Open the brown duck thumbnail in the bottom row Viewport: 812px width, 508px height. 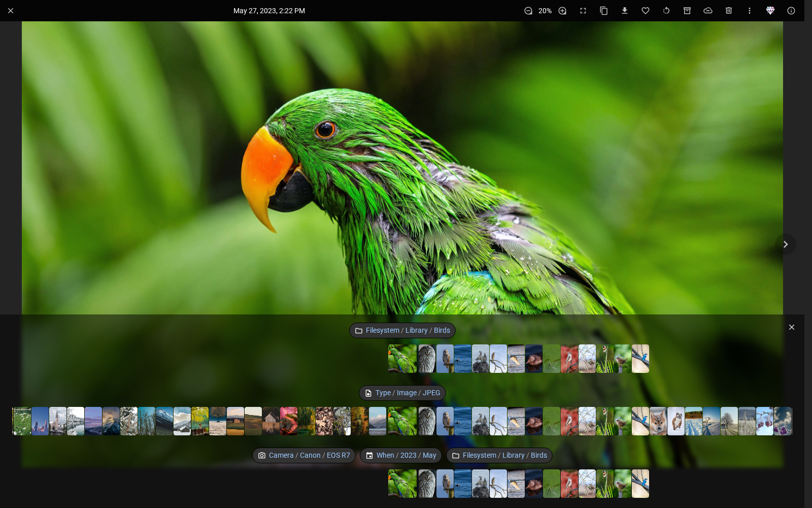[x=534, y=484]
